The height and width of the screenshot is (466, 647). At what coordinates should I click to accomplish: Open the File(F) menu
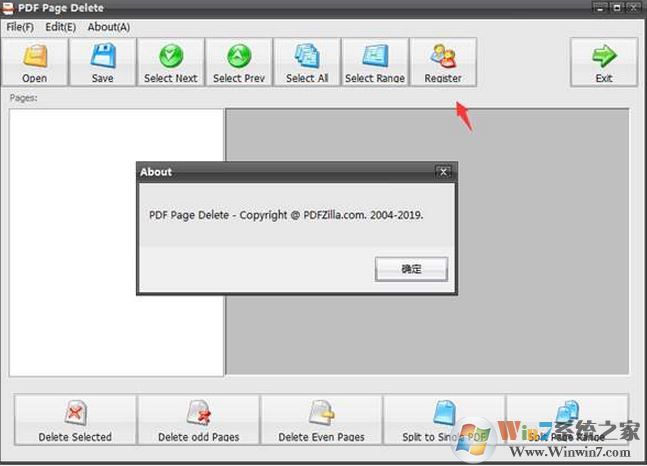[20, 27]
